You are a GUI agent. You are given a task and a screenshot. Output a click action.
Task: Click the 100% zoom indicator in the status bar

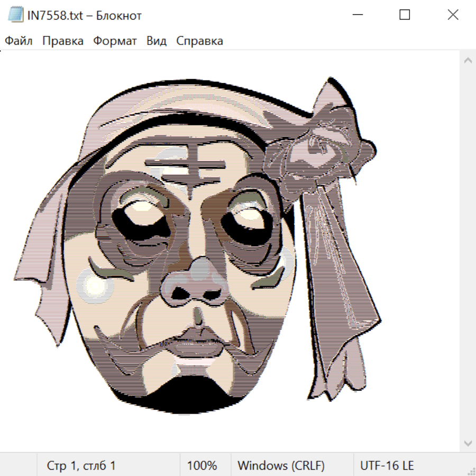[202, 466]
